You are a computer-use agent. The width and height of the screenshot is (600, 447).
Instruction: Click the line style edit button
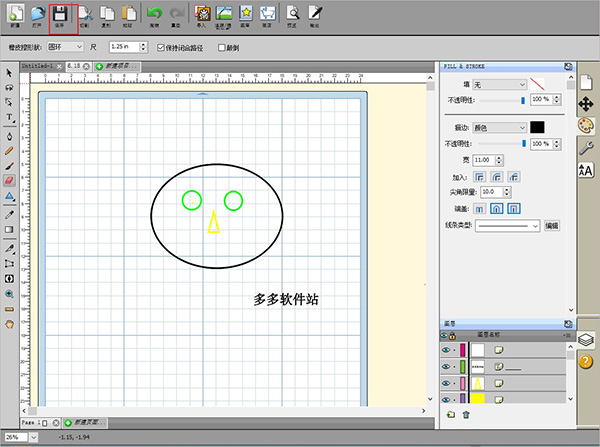click(551, 226)
